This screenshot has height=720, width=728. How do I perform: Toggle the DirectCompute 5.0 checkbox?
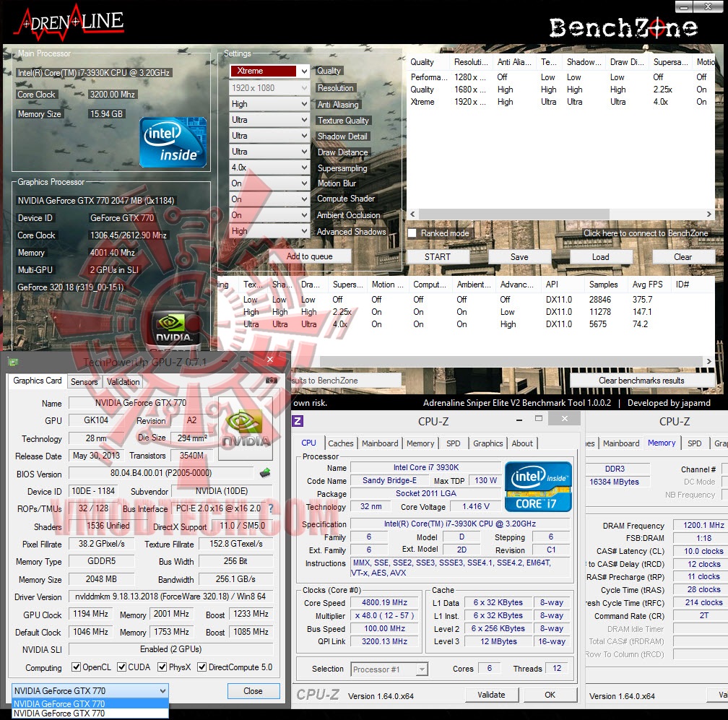[202, 667]
